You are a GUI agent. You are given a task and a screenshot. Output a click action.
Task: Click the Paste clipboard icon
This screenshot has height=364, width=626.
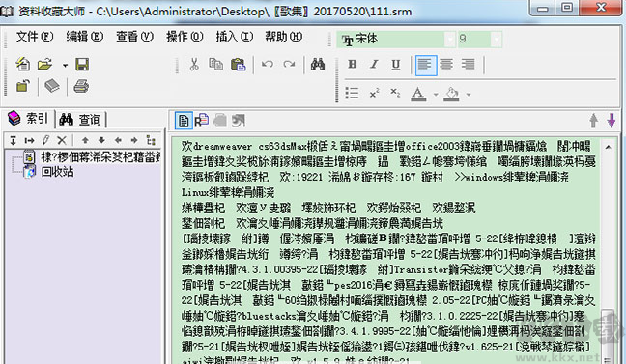click(239, 65)
